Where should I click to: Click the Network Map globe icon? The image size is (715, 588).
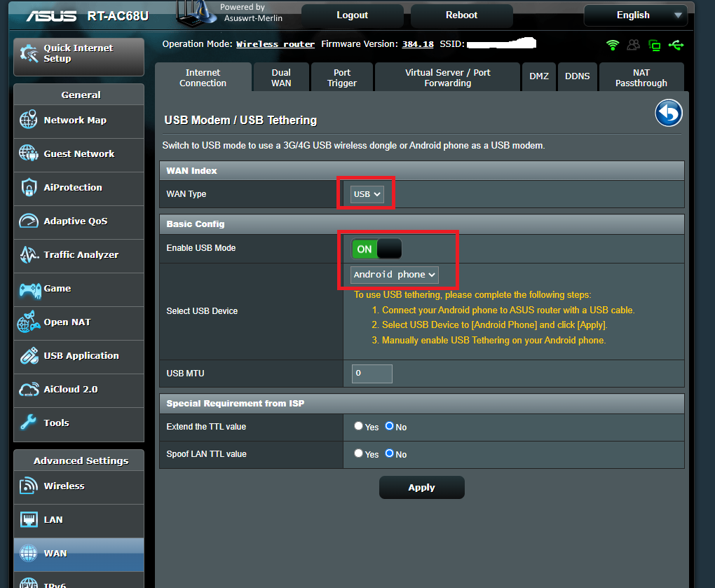[x=28, y=120]
